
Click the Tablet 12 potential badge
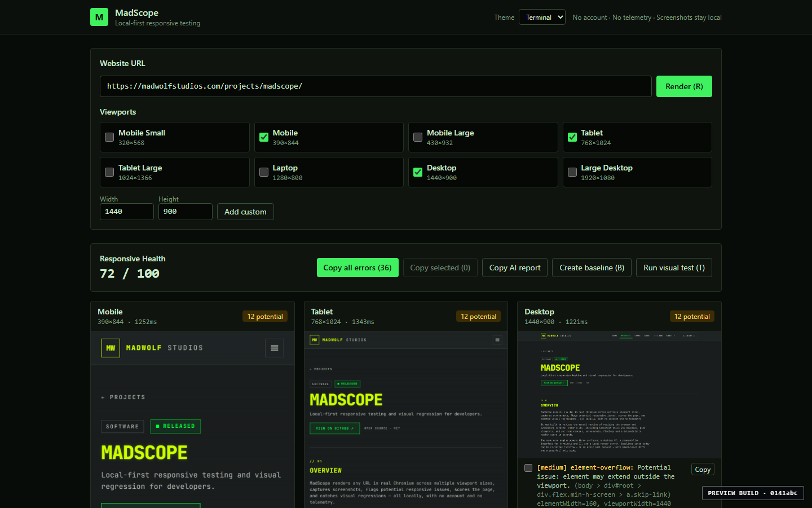[x=479, y=317]
